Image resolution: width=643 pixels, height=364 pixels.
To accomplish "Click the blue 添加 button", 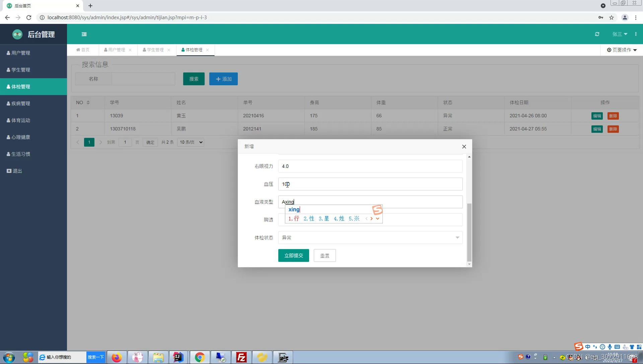I will point(223,79).
